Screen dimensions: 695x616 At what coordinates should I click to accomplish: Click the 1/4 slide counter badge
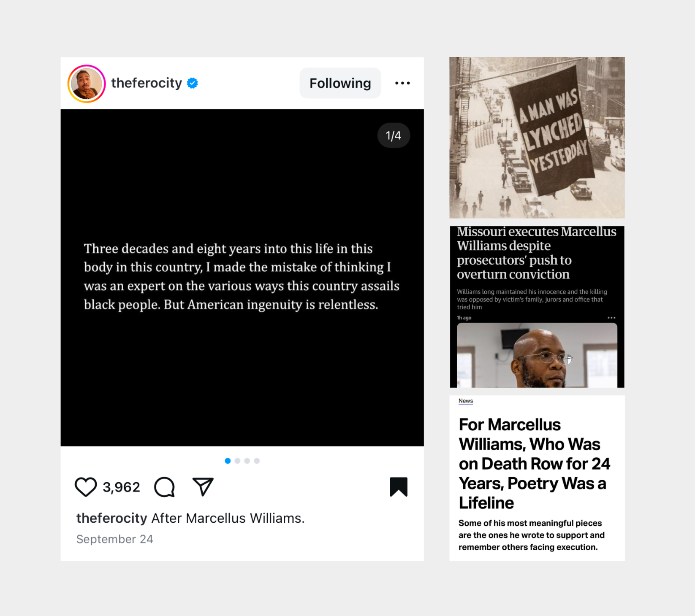[x=394, y=135]
